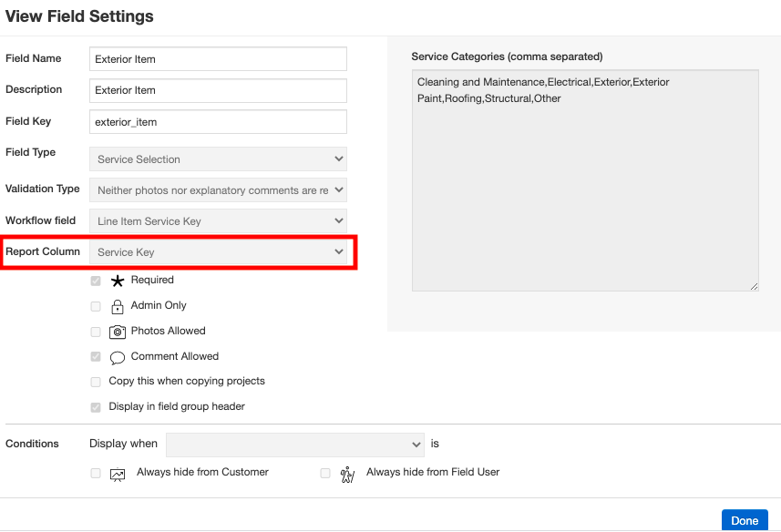Open the Field Type dropdown
This screenshot has width=781, height=532.
(x=218, y=159)
